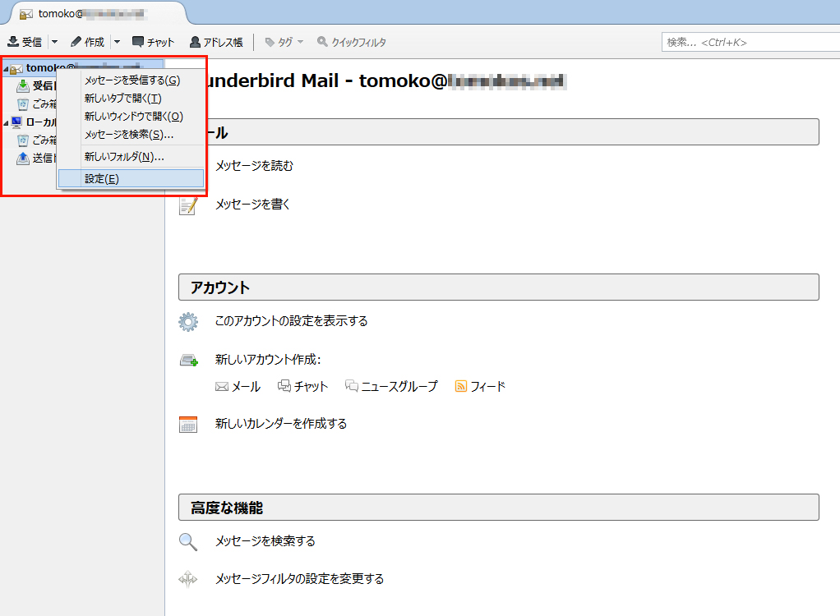Choose 設定(E) in context menu

[x=132, y=179]
